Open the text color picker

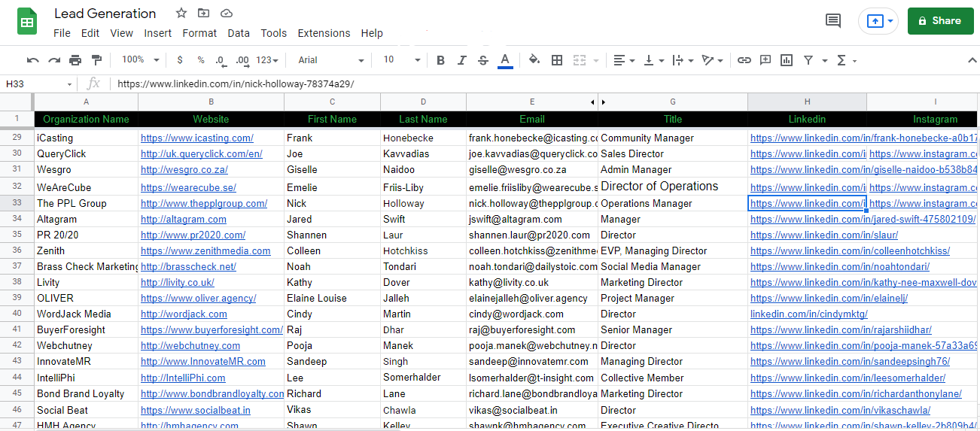(x=505, y=60)
